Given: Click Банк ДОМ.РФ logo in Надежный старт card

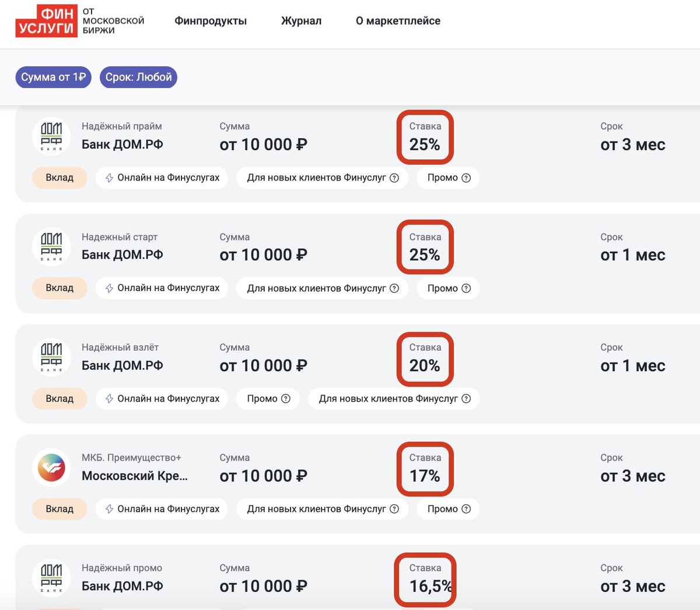Looking at the screenshot, I should tap(51, 247).
